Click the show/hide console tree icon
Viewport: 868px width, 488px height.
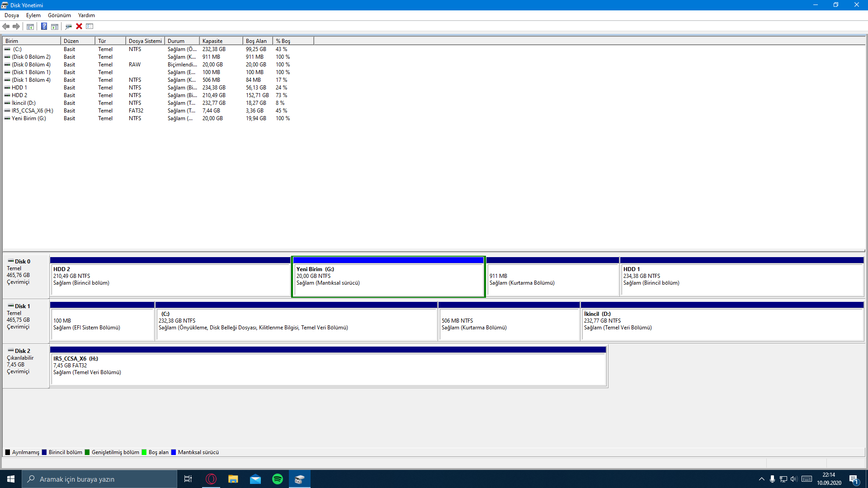coord(30,27)
